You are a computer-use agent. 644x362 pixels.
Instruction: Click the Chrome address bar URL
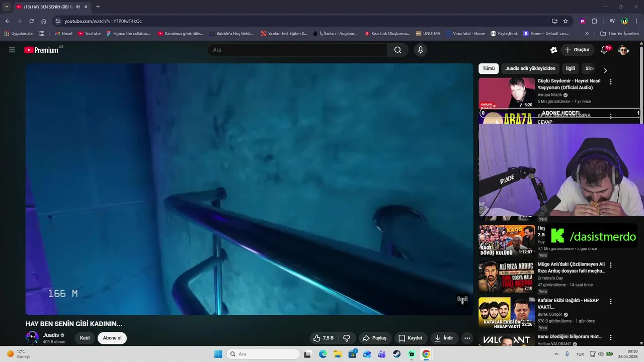coord(103,21)
